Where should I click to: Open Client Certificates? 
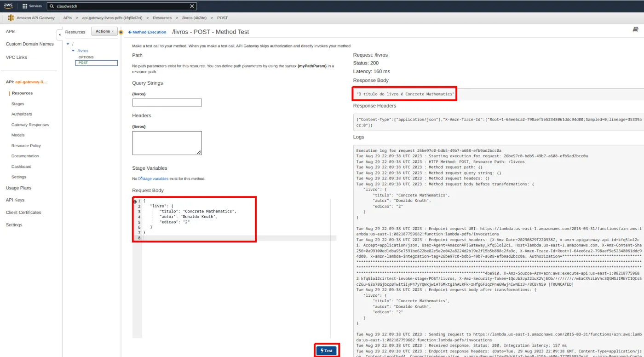click(x=23, y=213)
